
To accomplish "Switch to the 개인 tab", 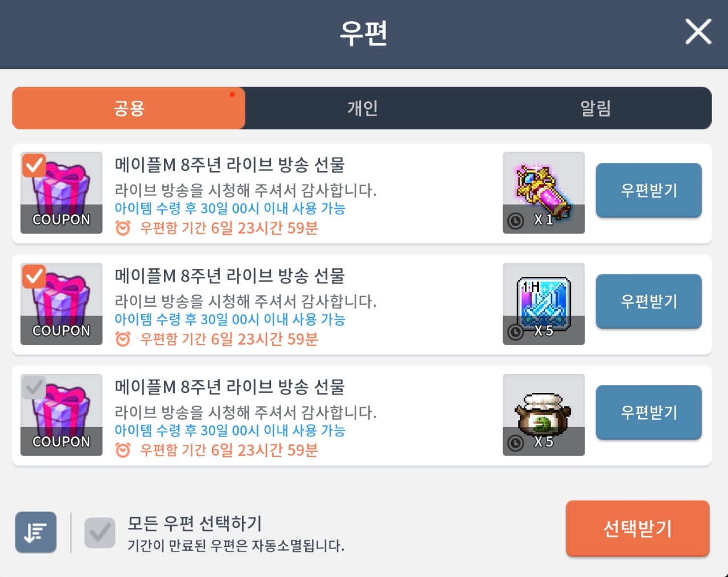I will 363,108.
